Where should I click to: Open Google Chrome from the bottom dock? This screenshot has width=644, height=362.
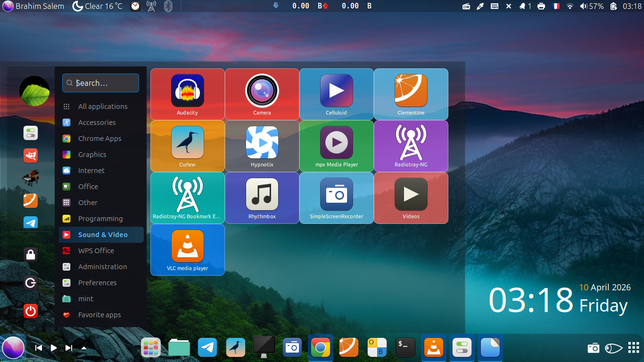[321, 348]
